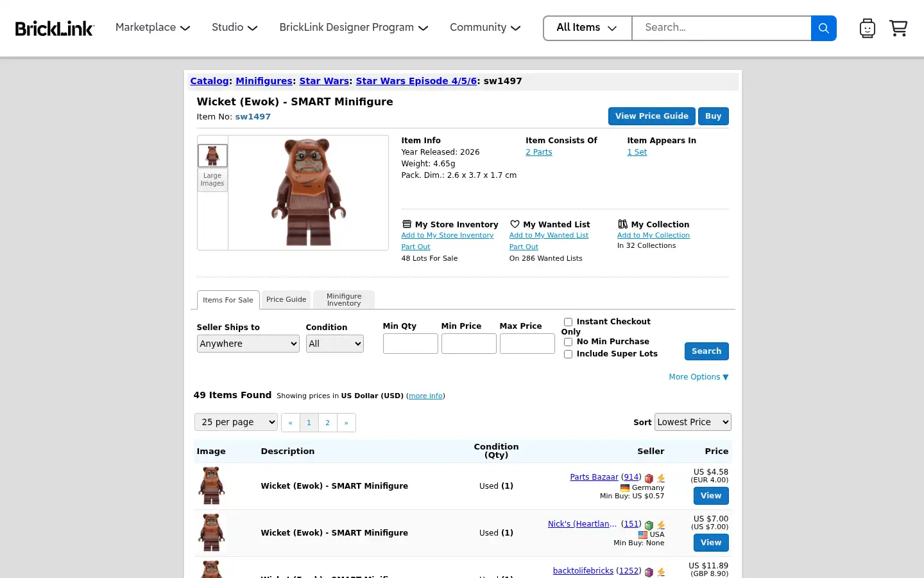Click backtolifebricks purple cube icon

pyautogui.click(x=649, y=572)
